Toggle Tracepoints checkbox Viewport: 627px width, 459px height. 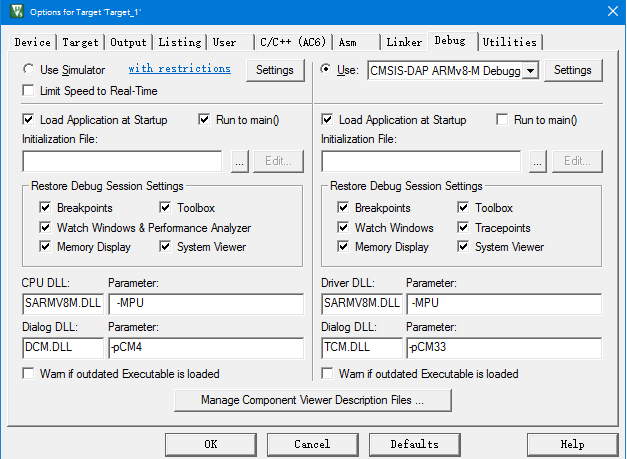coord(463,228)
